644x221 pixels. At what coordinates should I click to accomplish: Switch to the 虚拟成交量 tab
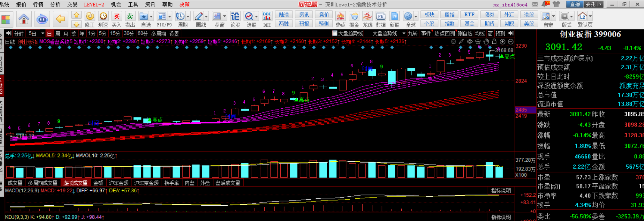[75, 183]
